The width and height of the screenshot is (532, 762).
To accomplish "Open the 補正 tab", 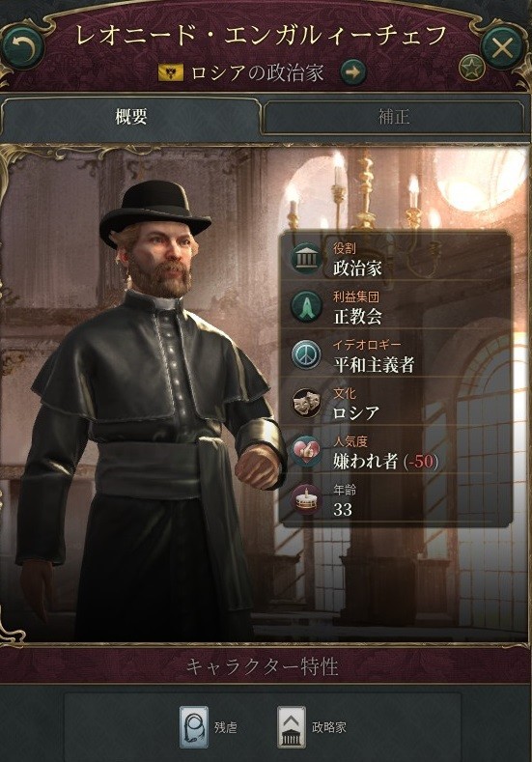I will [394, 117].
